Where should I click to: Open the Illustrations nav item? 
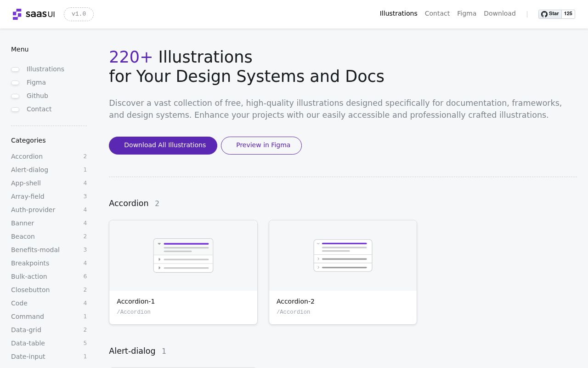pyautogui.click(x=398, y=13)
